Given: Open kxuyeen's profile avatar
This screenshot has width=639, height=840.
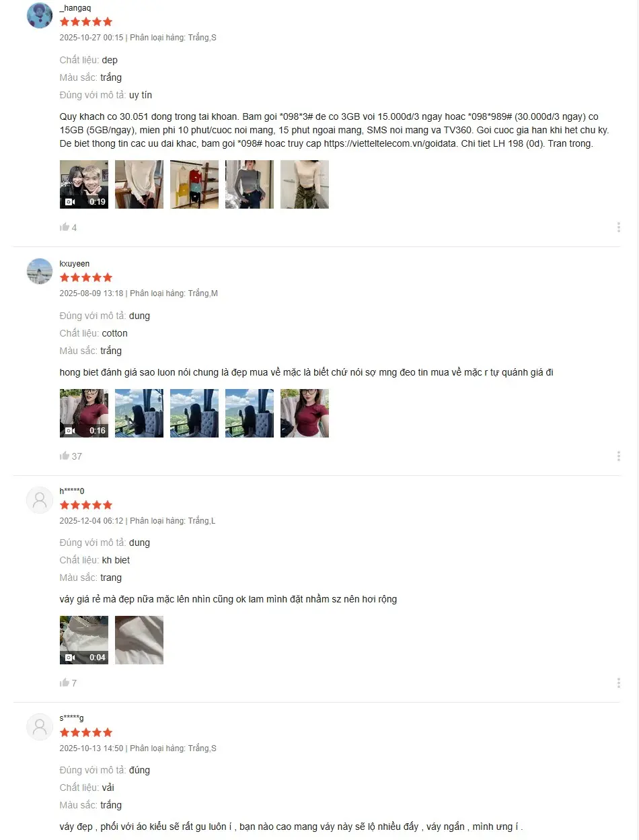Looking at the screenshot, I should tap(40, 271).
